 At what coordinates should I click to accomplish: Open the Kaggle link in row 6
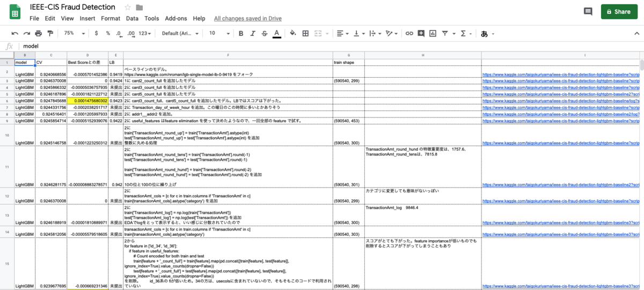click(561, 100)
